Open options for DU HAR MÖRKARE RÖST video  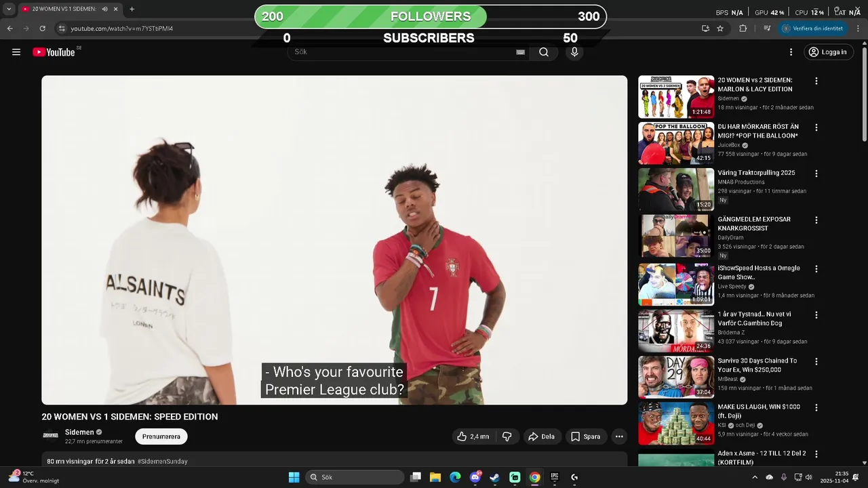(x=816, y=127)
